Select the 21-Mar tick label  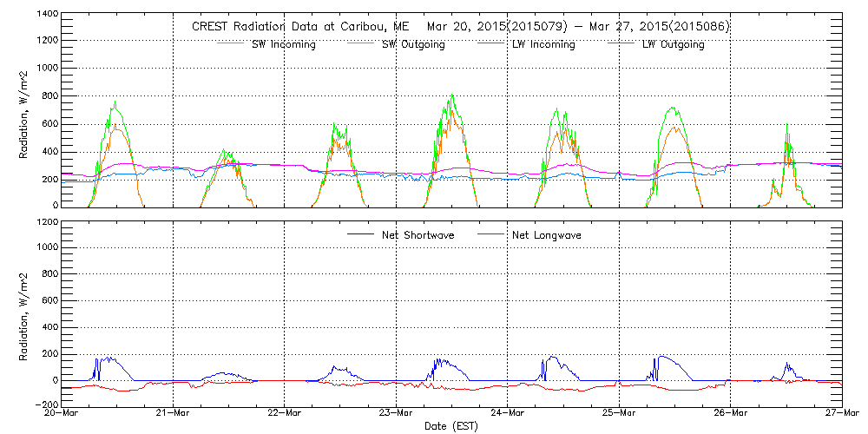(x=174, y=413)
